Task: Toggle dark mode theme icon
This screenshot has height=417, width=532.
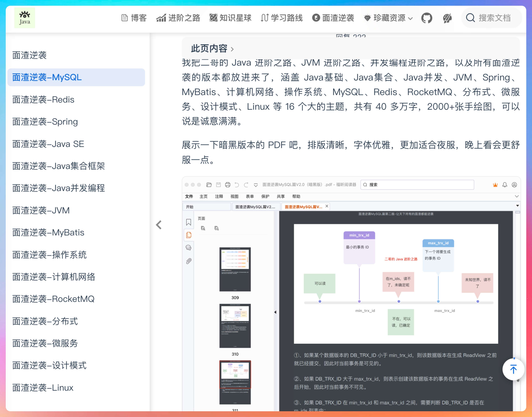Action: click(x=447, y=18)
